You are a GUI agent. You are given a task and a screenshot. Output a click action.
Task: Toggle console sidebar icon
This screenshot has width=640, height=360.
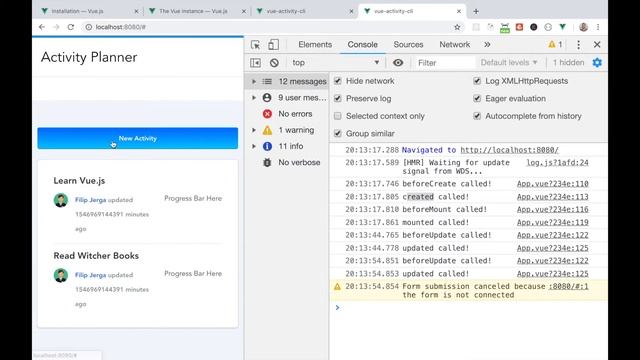point(256,63)
